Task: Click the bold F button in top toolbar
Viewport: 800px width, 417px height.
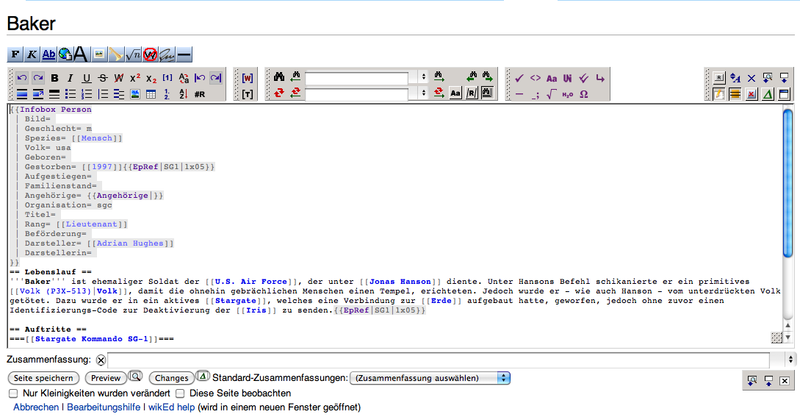Action: 16,52
